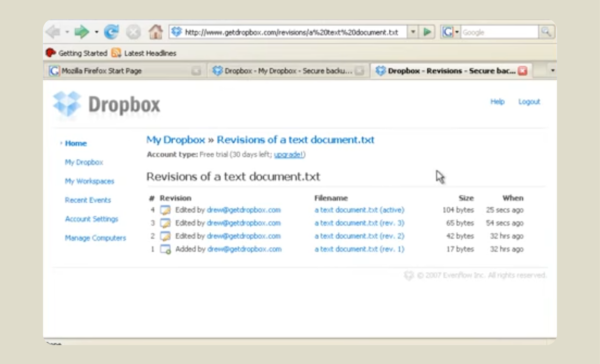Click Revisions of a text document.txt breadcrumb
This screenshot has height=364, width=600.
click(x=295, y=140)
